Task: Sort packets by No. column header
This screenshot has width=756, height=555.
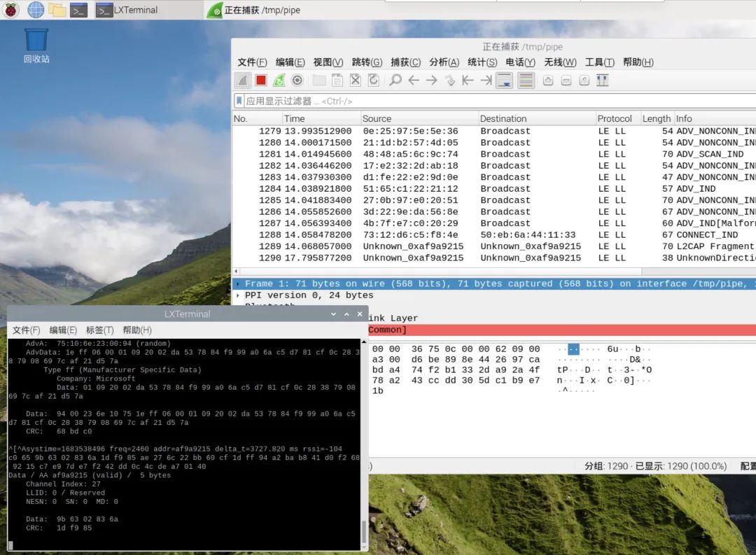Action: [257, 118]
